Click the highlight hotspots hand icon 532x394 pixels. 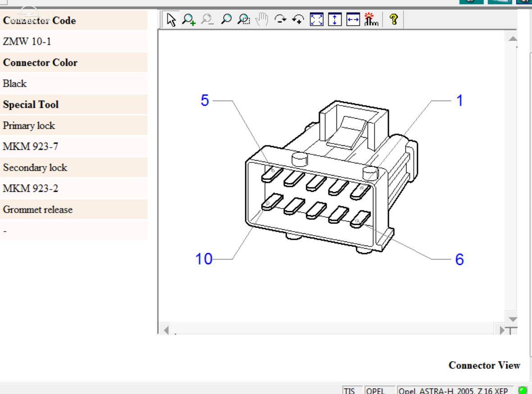click(x=371, y=19)
